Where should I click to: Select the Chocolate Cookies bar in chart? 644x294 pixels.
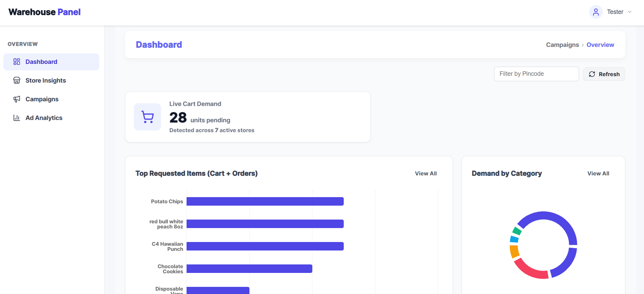coord(249,269)
